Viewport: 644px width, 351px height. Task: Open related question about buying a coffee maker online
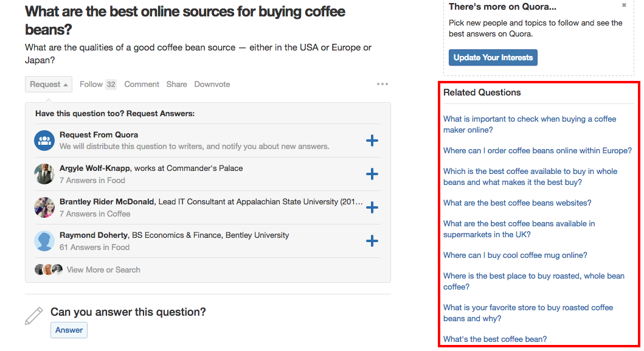click(x=530, y=124)
